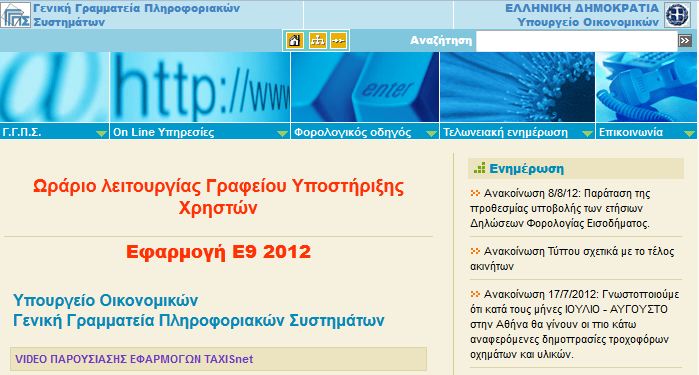Click the blue flower banner image
The width and height of the screenshot is (699, 375).
517,87
